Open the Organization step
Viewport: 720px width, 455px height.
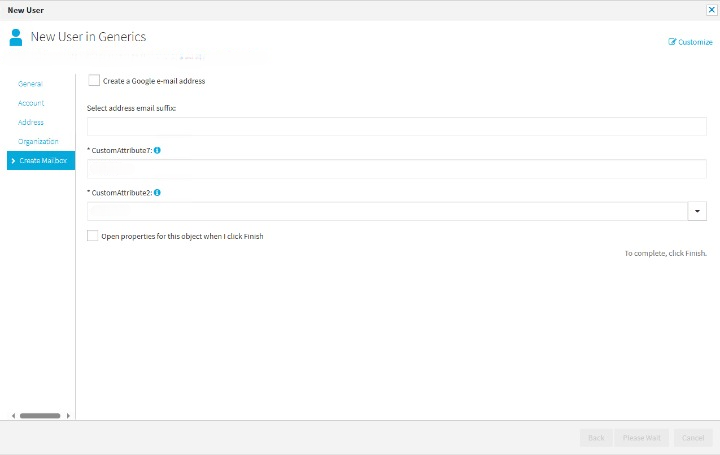(x=38, y=141)
